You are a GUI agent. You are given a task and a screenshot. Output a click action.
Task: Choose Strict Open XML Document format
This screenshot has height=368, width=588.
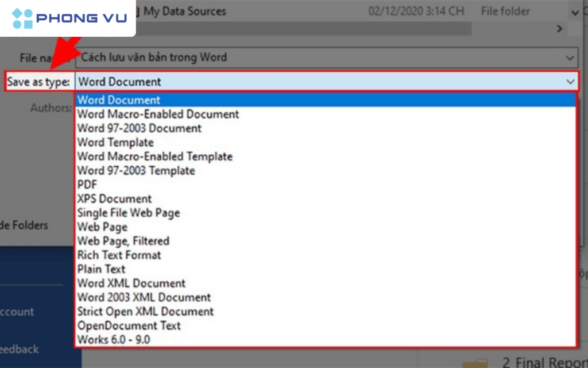[146, 311]
